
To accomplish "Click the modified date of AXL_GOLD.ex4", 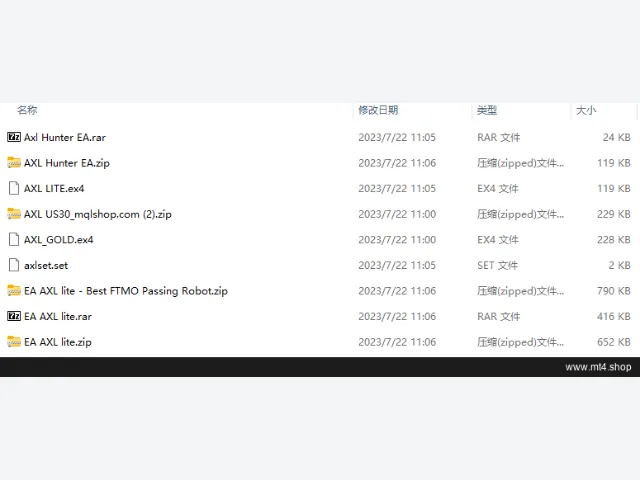I will click(397, 240).
